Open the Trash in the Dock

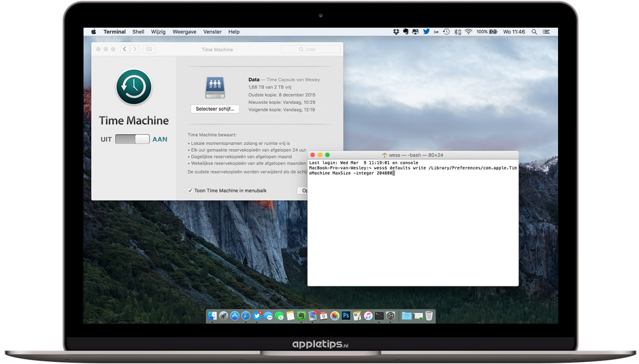[429, 316]
